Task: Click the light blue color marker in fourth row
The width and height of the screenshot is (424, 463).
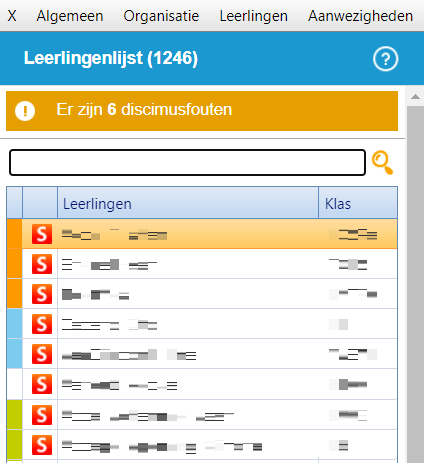Action: pyautogui.click(x=15, y=324)
